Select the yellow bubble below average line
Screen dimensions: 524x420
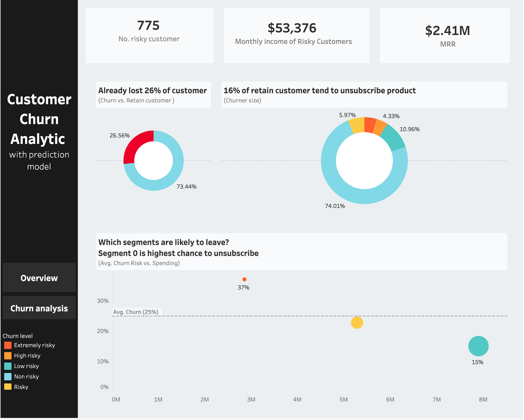tap(357, 323)
